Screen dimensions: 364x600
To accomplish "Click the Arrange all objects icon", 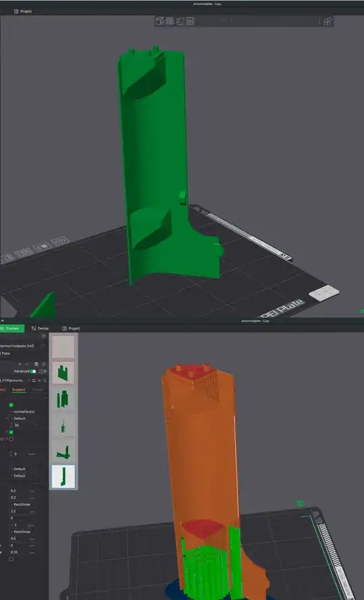I will (x=190, y=21).
